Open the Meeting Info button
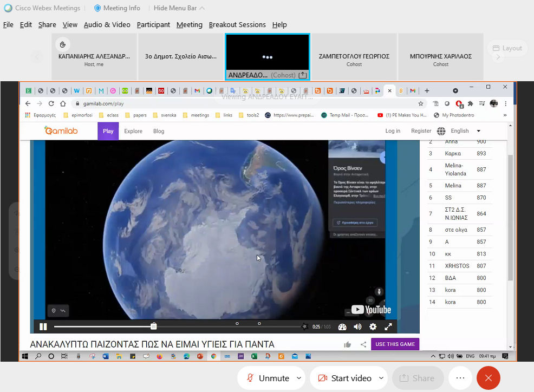 [x=117, y=8]
